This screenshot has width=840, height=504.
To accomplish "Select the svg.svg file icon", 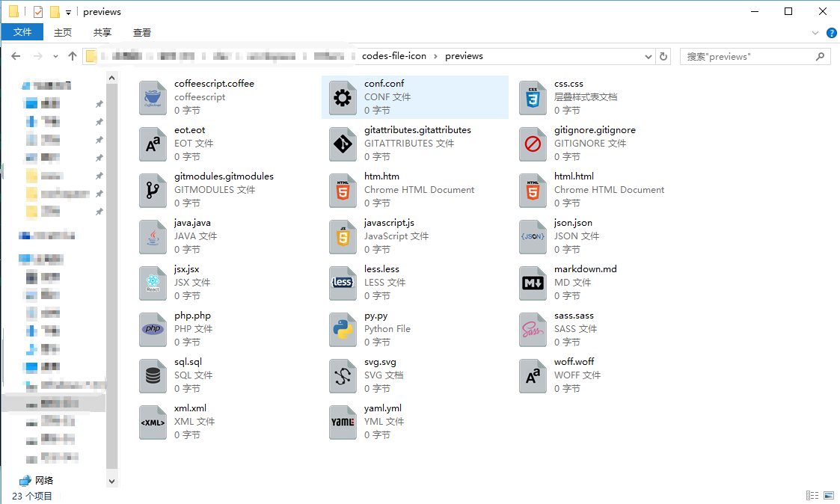I will click(x=343, y=376).
